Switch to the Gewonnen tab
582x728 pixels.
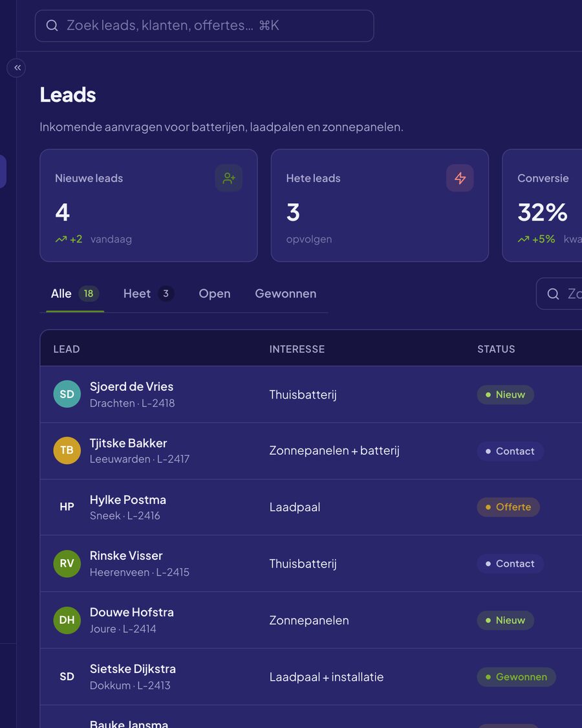285,293
